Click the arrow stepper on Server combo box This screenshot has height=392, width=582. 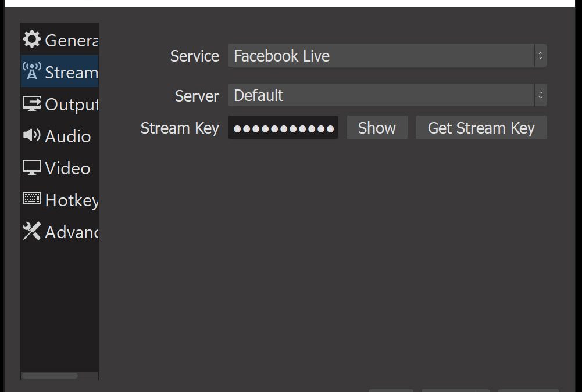coord(540,95)
